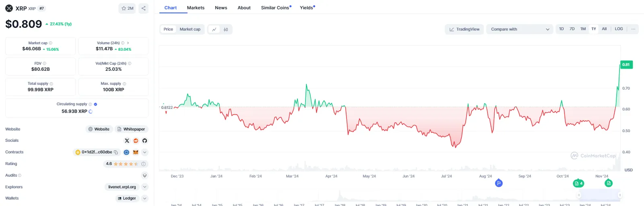Show info tooltip for Volume (24h)
The width and height of the screenshot is (644, 206).
coord(123,43)
